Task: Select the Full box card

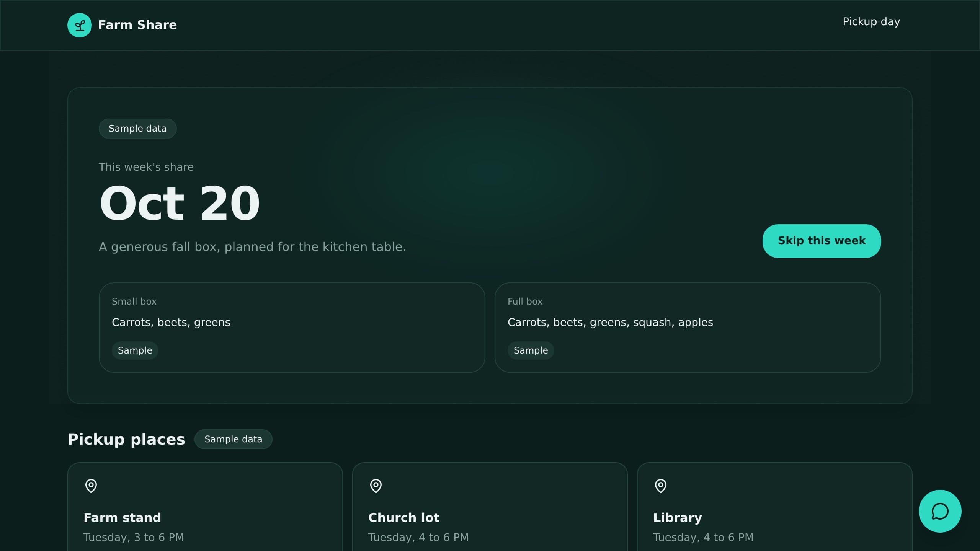Action: click(x=688, y=328)
